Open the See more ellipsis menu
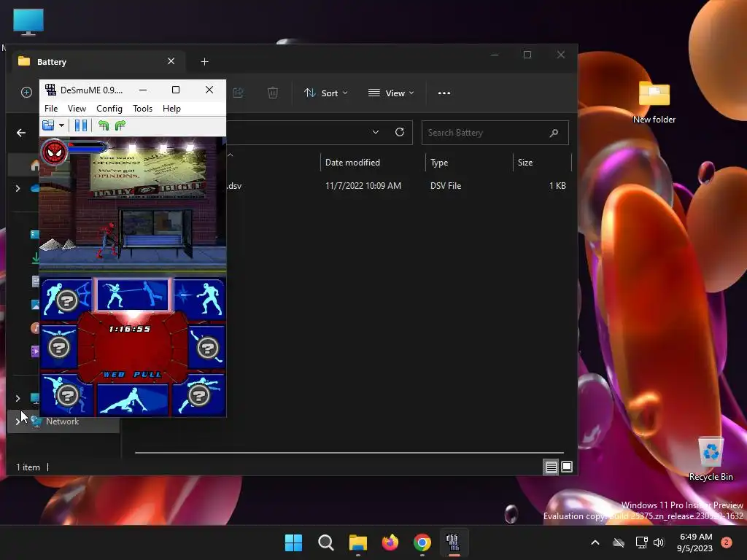 (444, 93)
